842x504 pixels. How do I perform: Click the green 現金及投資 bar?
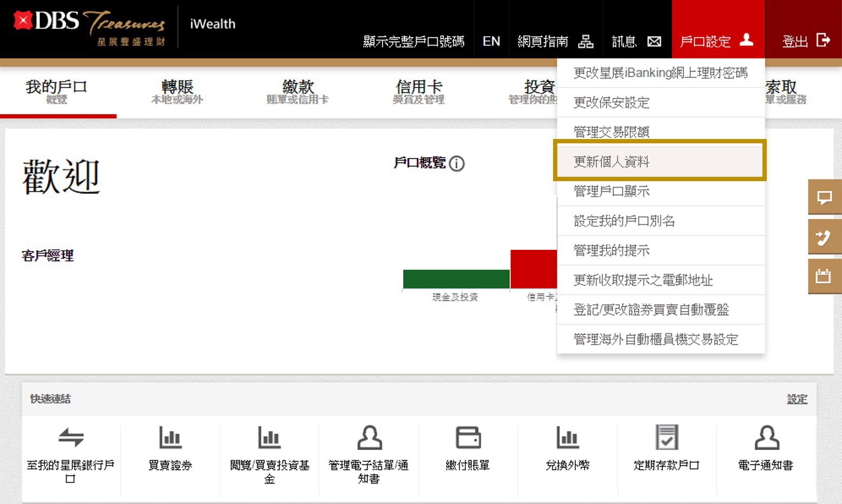pyautogui.click(x=456, y=279)
